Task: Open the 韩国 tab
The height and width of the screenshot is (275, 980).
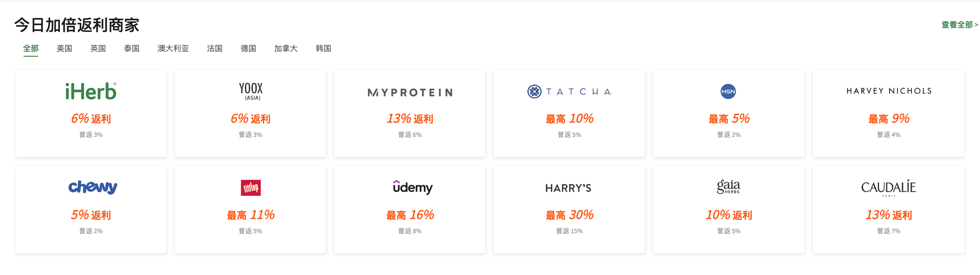Action: click(x=323, y=48)
